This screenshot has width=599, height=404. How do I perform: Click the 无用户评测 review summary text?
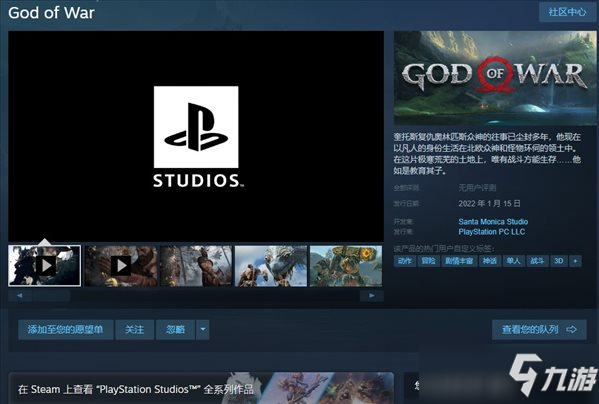(x=477, y=188)
